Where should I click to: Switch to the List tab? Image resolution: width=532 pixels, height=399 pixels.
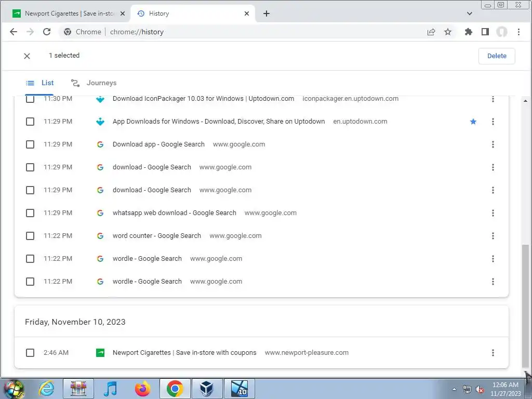coord(39,83)
